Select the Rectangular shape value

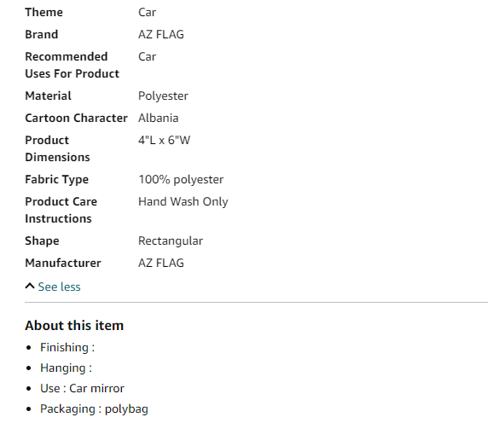(171, 240)
